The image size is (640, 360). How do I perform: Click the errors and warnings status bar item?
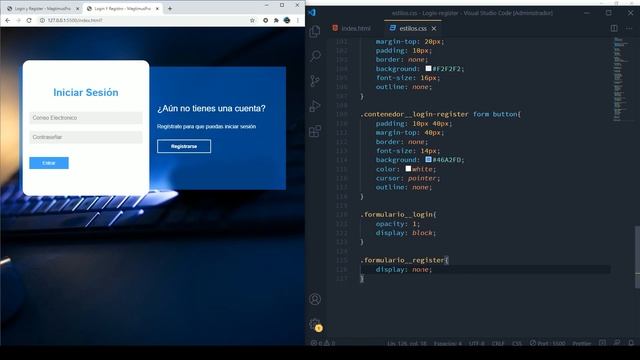(x=323, y=343)
